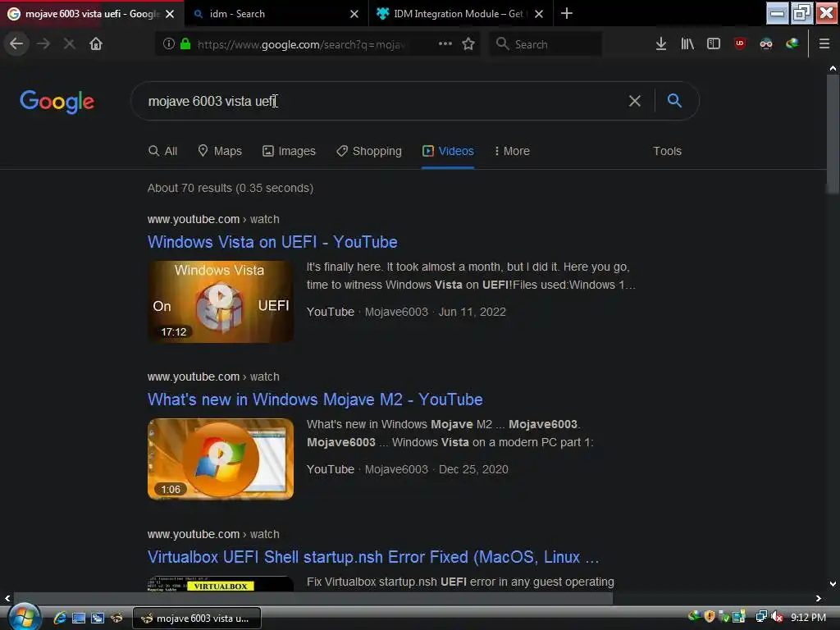Viewport: 840px width, 630px height.
Task: Go to the Firefox home page icon
Action: click(96, 43)
